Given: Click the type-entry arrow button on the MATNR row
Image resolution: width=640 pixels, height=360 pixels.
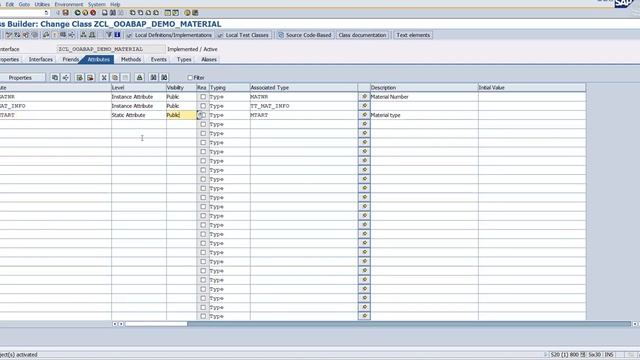Looking at the screenshot, I should [x=364, y=97].
